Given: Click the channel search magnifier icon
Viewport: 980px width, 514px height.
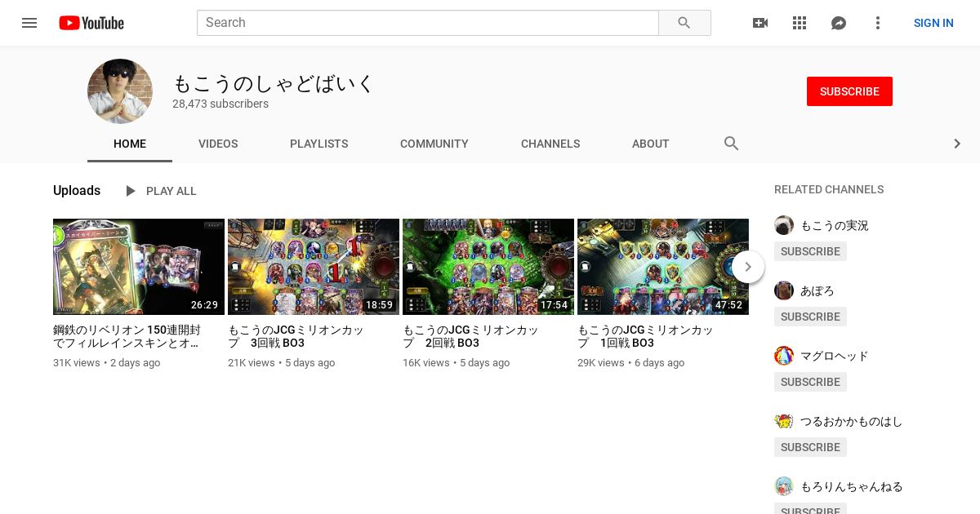Looking at the screenshot, I should 732,144.
